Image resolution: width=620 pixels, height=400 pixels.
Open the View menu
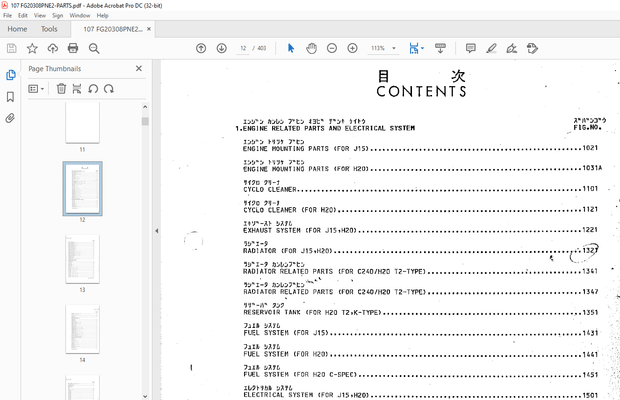(x=40, y=15)
